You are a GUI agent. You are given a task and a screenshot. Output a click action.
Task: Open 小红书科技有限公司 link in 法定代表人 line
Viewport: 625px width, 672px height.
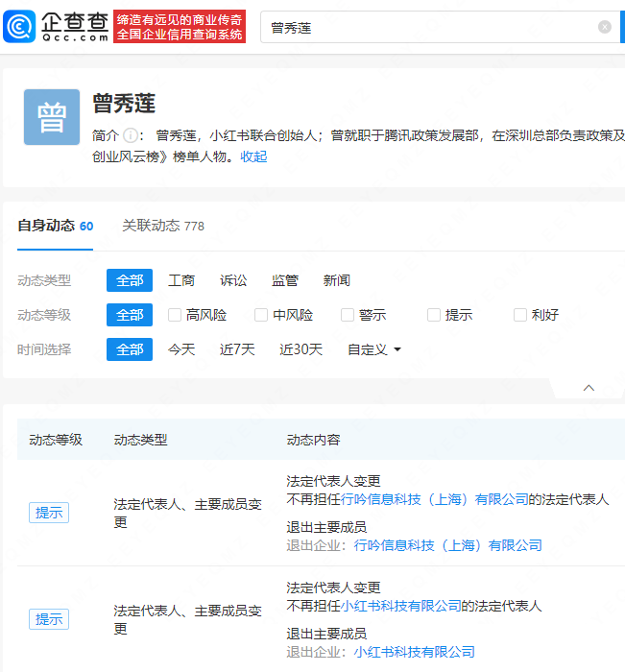pyautogui.click(x=400, y=606)
